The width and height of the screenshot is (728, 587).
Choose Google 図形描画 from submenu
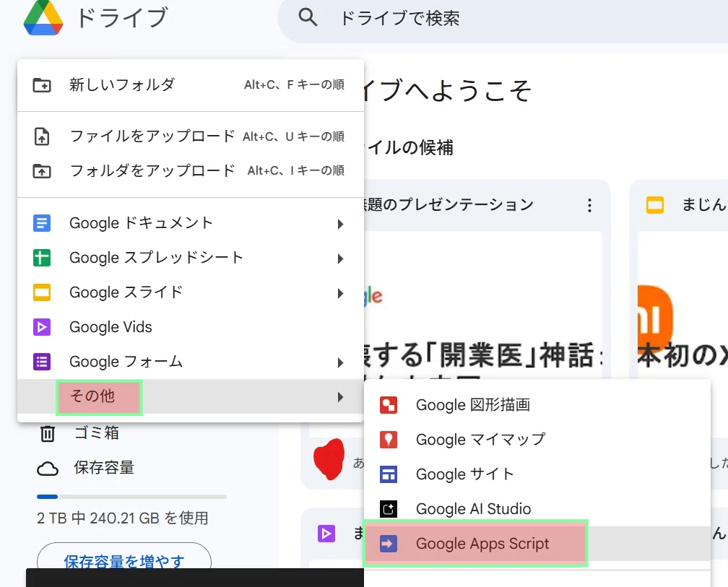pos(537,405)
